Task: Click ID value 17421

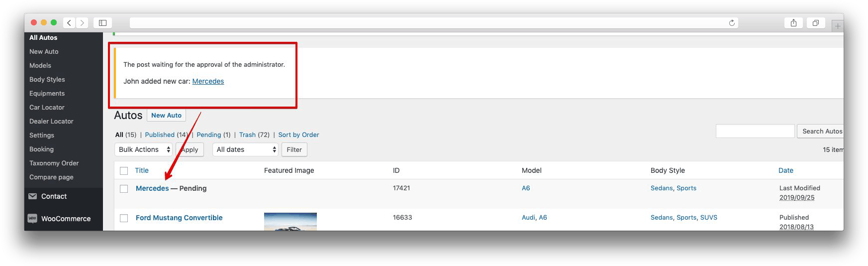Action: tap(401, 188)
